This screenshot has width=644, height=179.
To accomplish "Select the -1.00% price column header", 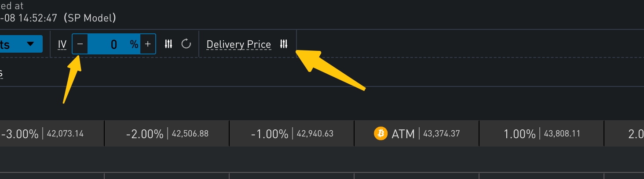I will (x=270, y=134).
